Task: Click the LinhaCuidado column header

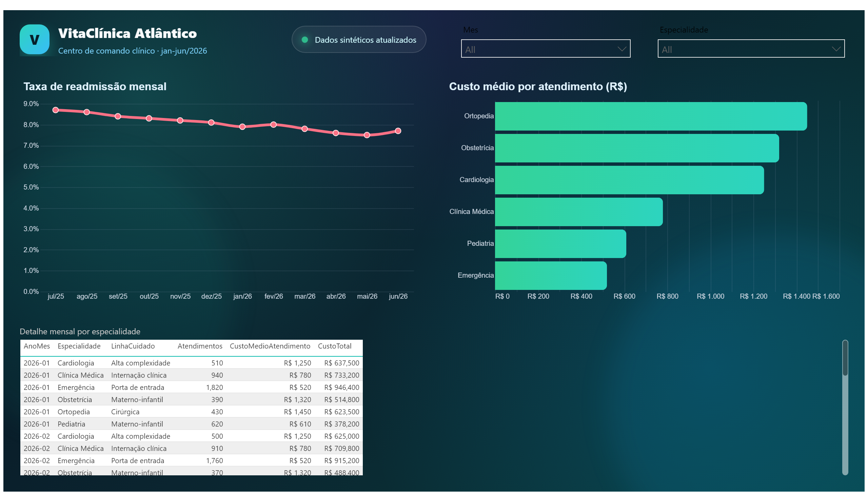Action: [x=133, y=346]
